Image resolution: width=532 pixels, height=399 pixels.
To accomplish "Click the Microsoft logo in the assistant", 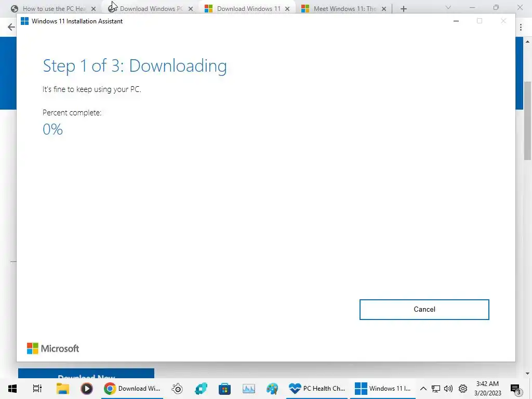I will coord(53,349).
